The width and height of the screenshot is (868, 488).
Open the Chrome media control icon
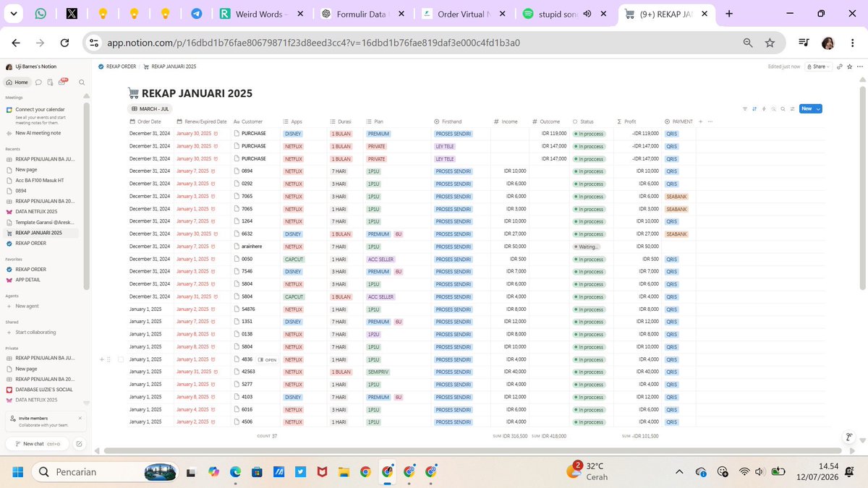tap(804, 43)
